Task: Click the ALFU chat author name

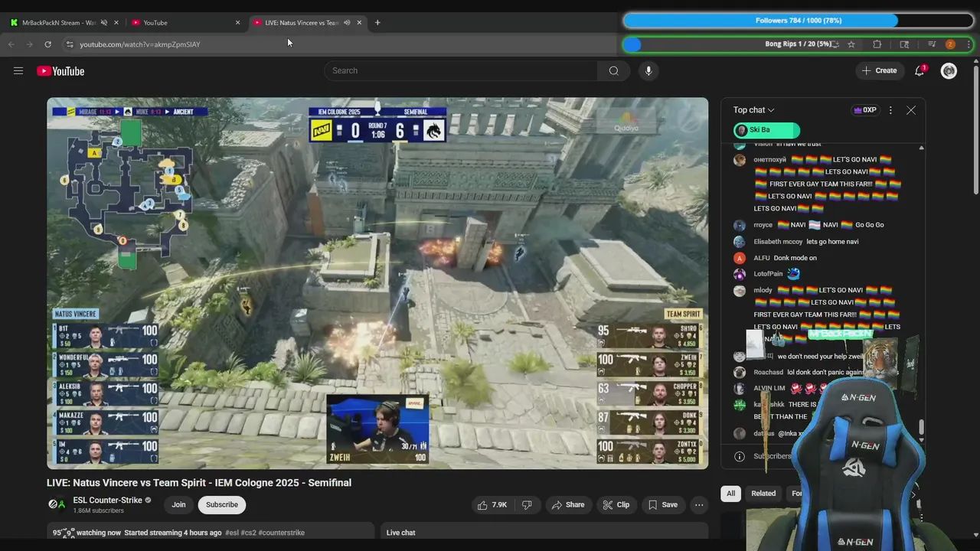Action: [762, 258]
